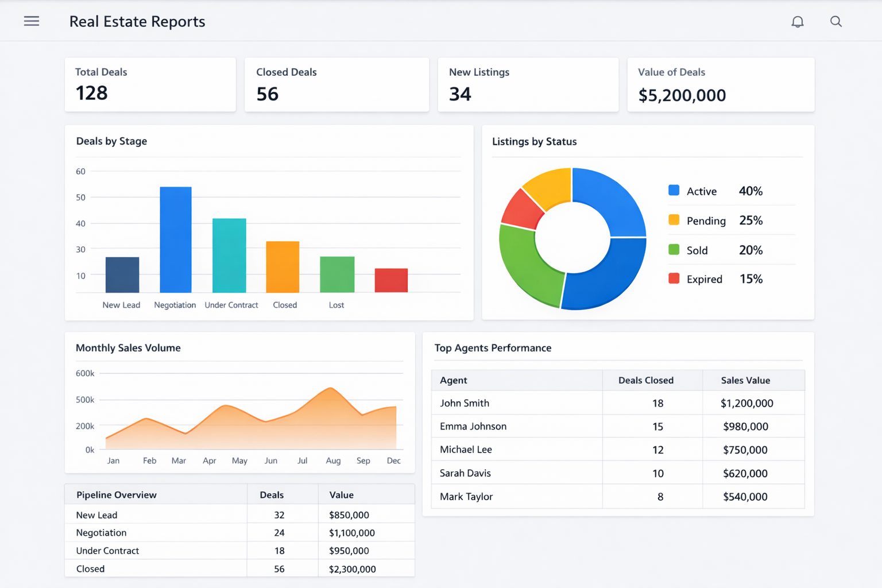Select the Deals by Stage panel title
Viewport: 882px width, 588px height.
tap(111, 141)
